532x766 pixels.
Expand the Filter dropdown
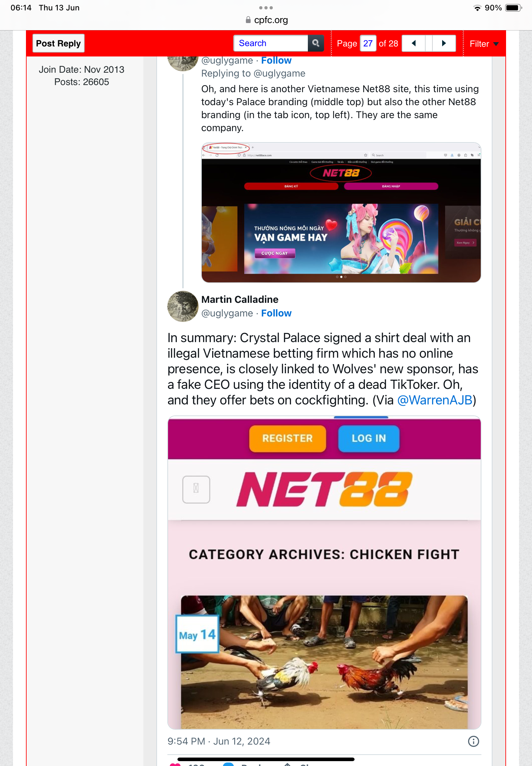pos(484,44)
